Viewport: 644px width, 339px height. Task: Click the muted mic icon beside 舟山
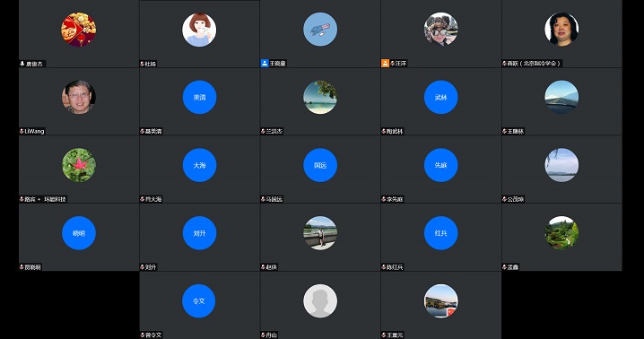point(264,335)
